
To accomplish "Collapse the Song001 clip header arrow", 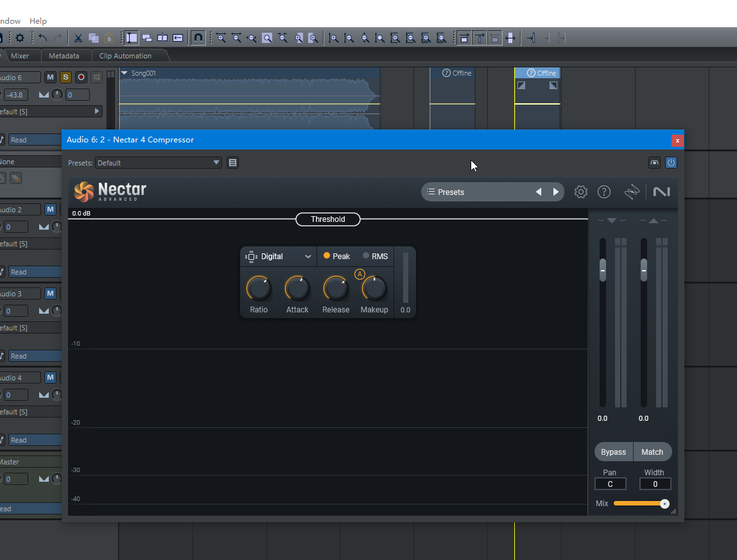I will point(125,73).
